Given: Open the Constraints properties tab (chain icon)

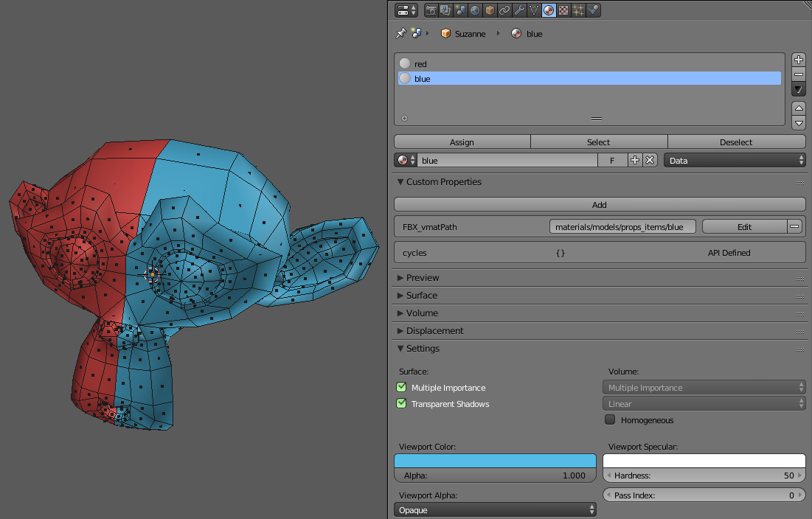Looking at the screenshot, I should tap(504, 10).
